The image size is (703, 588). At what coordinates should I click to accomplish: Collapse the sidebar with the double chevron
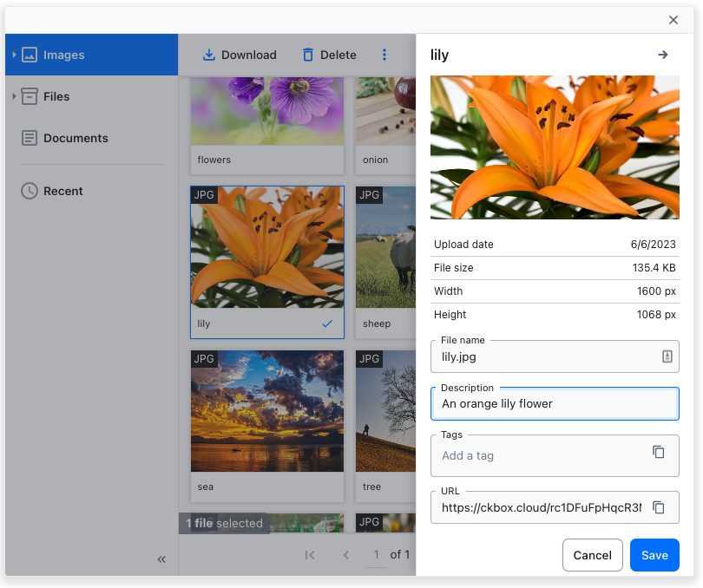click(x=161, y=559)
